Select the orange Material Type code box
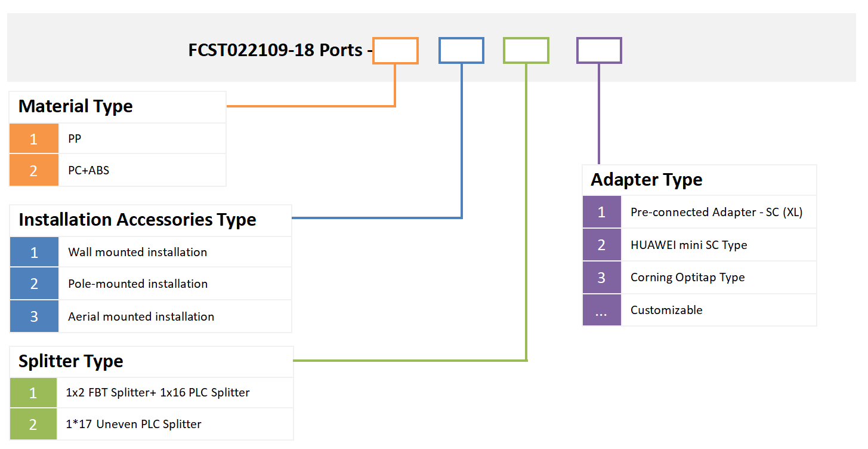 click(x=395, y=50)
